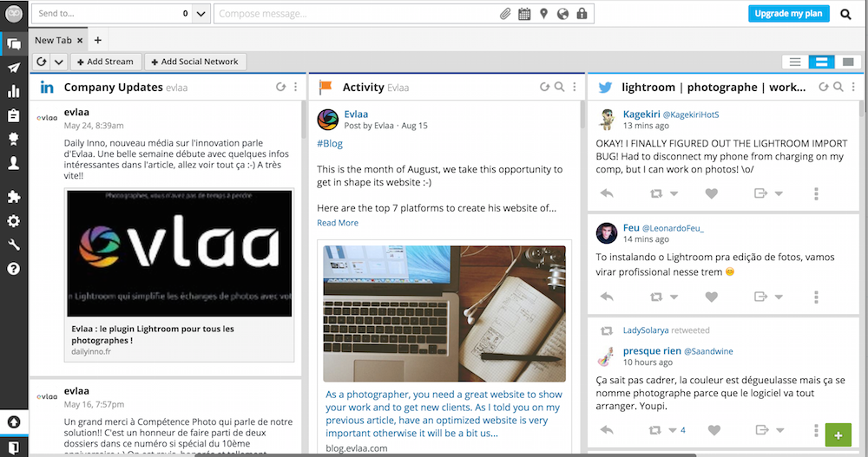Screen dimensions: 868x457
Task: Click the Add Social Network button
Action: (x=194, y=62)
